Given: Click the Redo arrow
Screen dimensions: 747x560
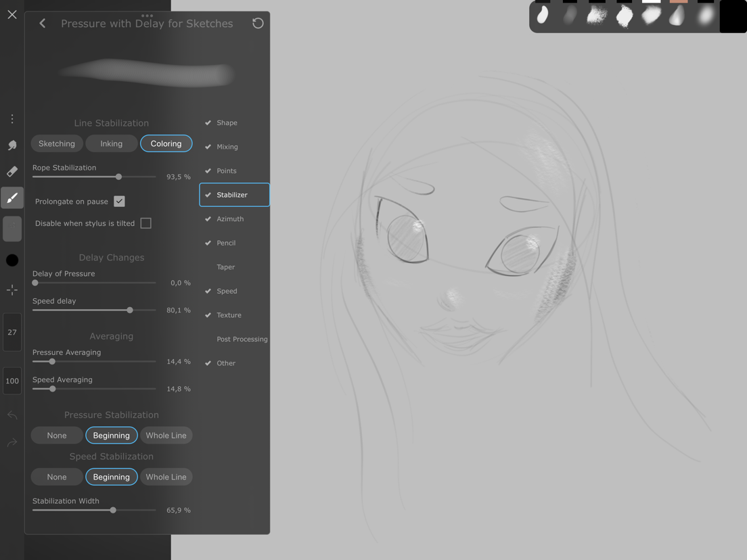Looking at the screenshot, I should coord(12,442).
